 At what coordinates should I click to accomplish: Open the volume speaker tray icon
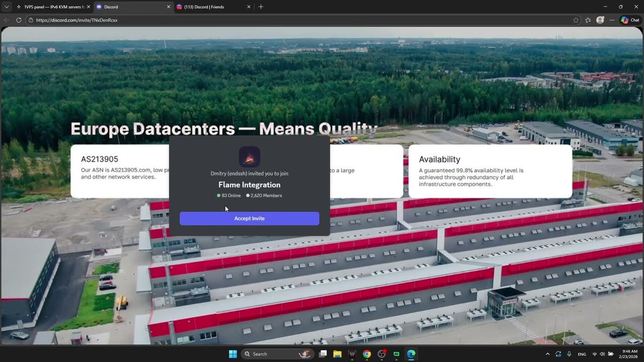point(603,354)
